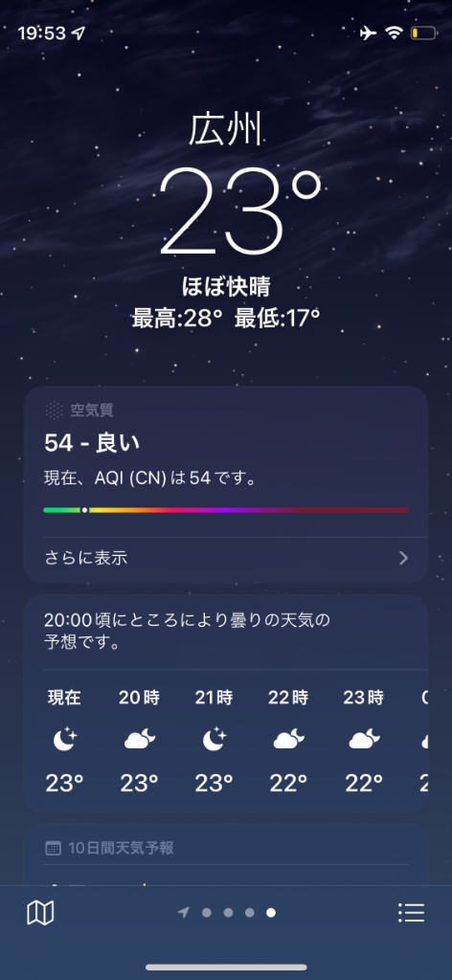This screenshot has height=980, width=452.
Task: Select the third page dot indicator
Action: click(x=249, y=912)
